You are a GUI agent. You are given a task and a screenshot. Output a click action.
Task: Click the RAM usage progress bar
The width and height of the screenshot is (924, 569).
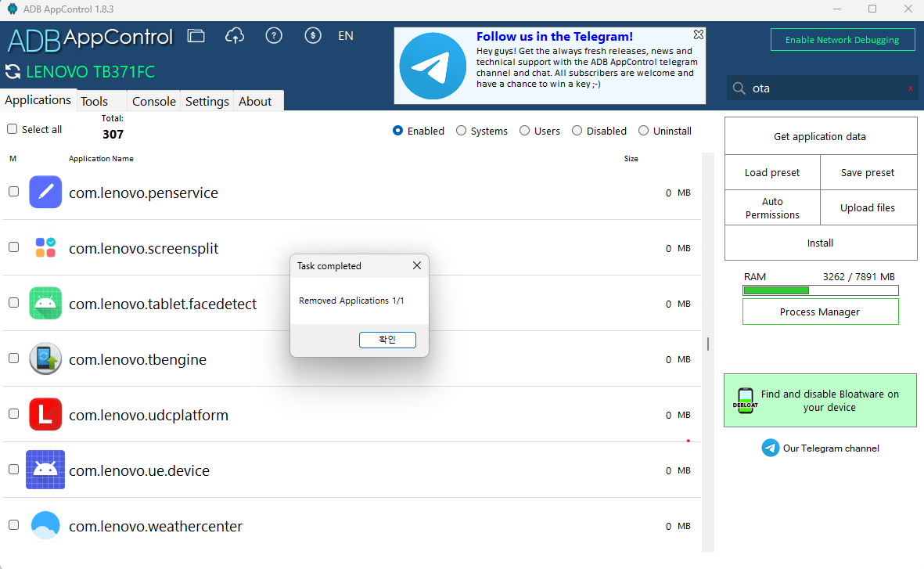820,290
